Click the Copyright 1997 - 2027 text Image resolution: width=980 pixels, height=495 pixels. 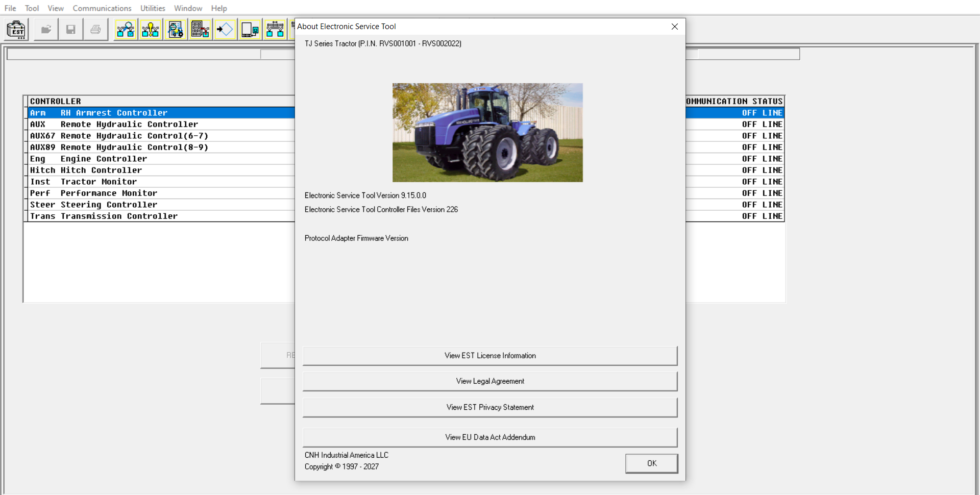click(341, 467)
